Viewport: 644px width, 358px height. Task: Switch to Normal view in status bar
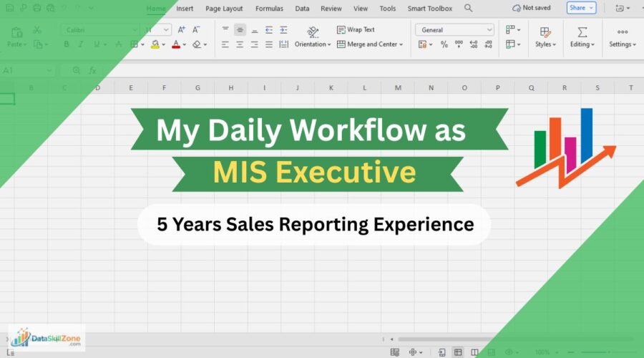pos(458,352)
